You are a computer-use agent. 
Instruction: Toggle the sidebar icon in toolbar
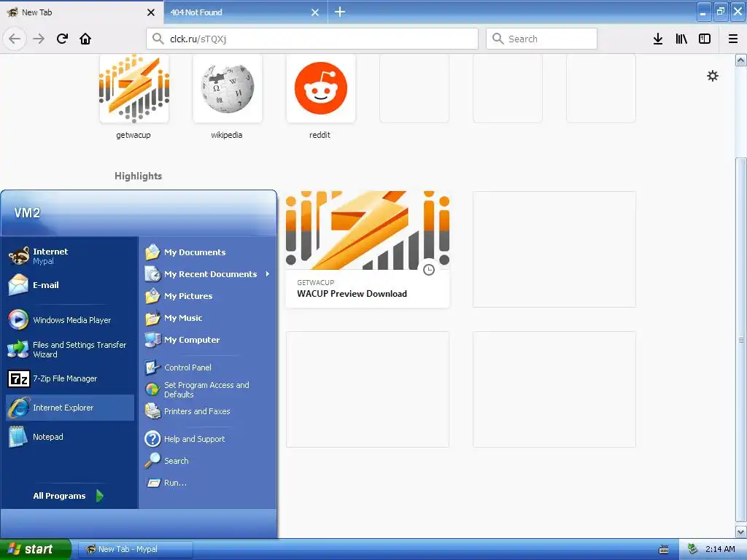click(x=705, y=39)
